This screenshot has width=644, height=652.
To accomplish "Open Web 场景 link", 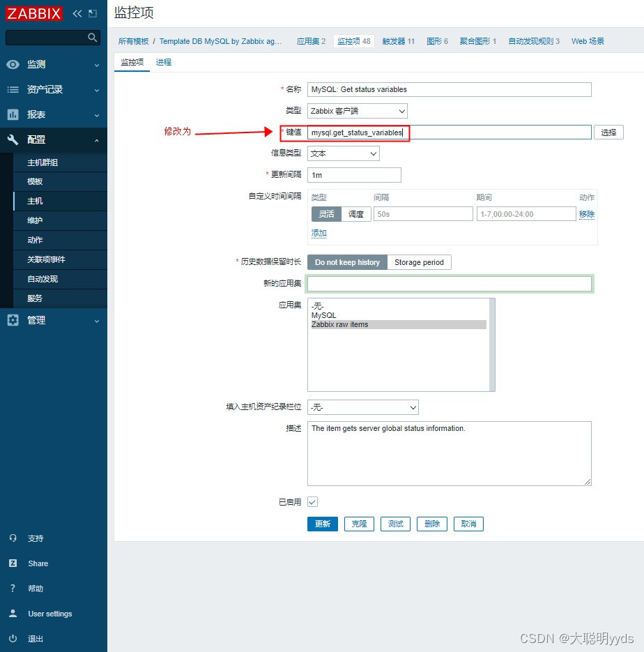I will tap(588, 41).
